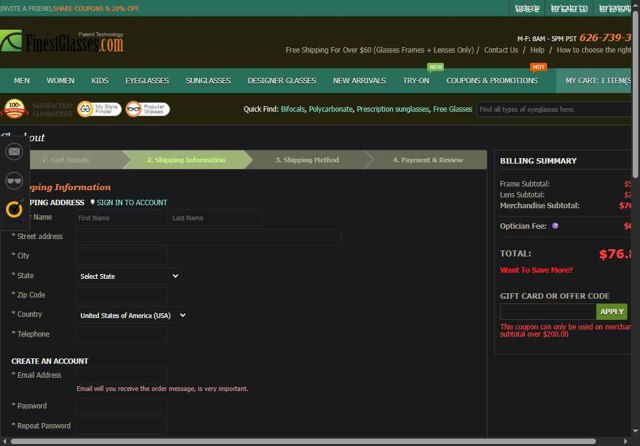Screen dimensions: 640x446
Task: Click the Polycarbonate quick find link
Action: (331, 109)
